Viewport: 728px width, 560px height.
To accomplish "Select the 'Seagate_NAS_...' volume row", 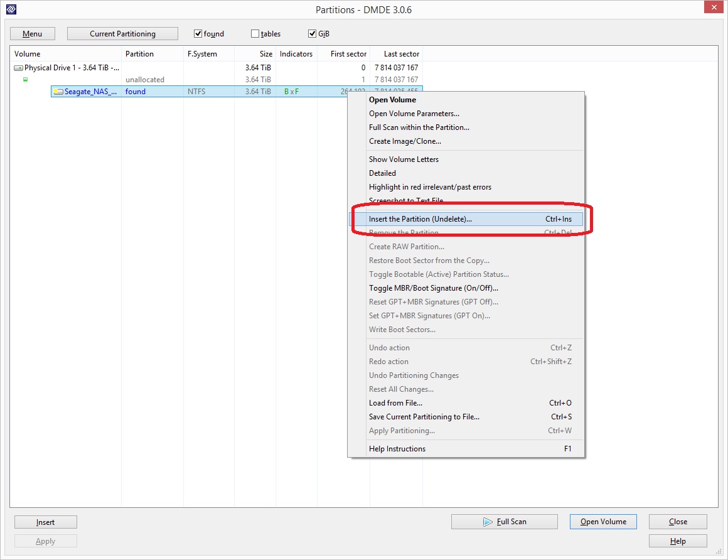I will [x=237, y=92].
